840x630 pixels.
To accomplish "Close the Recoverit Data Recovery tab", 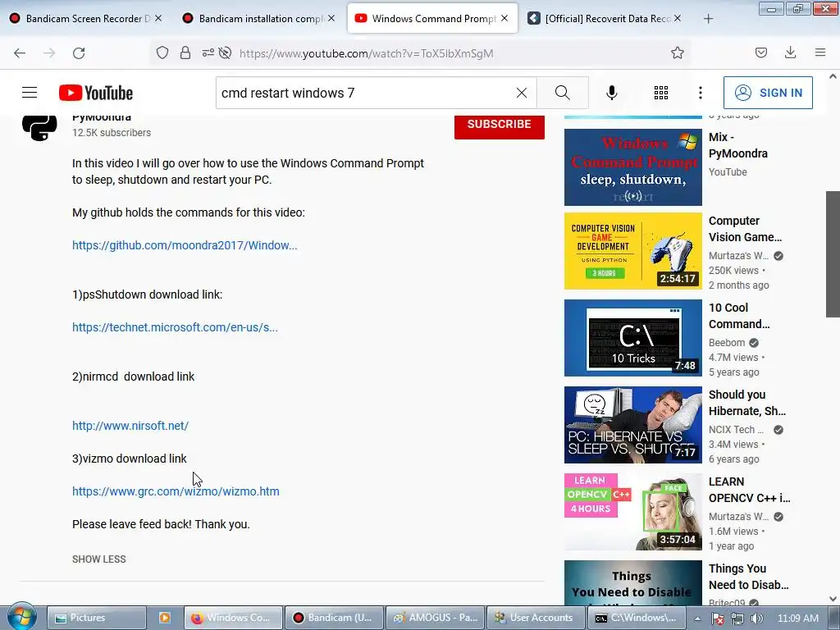I will [677, 18].
